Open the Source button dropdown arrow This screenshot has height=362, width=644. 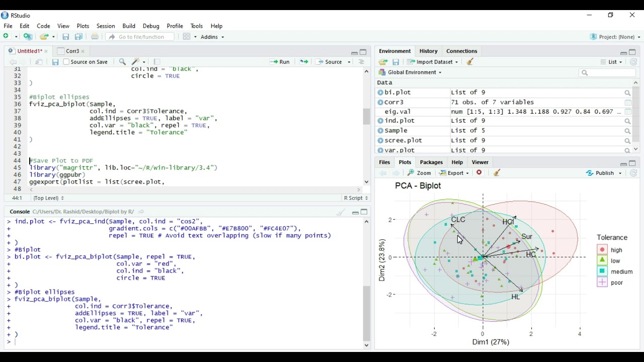point(349,62)
